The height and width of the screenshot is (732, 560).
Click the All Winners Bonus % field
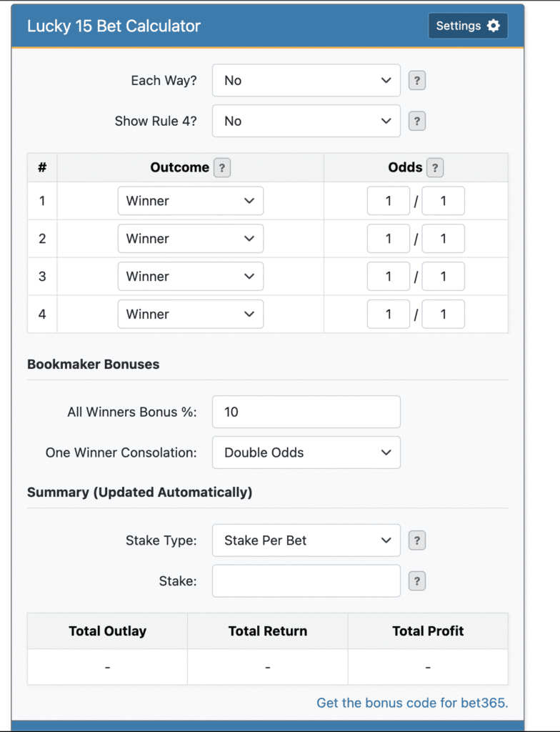(x=306, y=412)
